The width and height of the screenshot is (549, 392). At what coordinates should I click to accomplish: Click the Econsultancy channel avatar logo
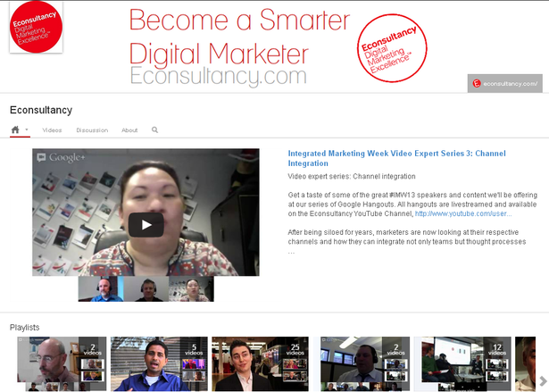pyautogui.click(x=36, y=27)
